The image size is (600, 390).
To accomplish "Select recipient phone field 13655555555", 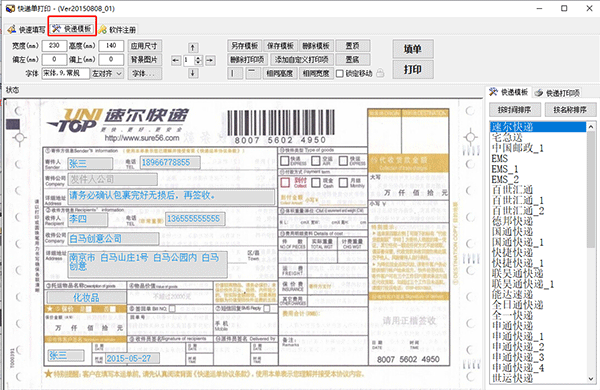I will (195, 219).
